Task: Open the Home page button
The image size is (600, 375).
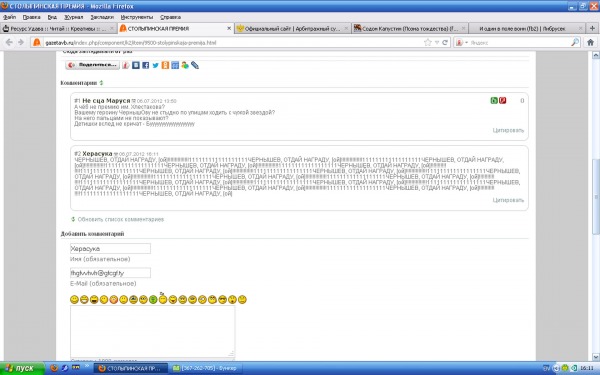Action: click(x=590, y=42)
